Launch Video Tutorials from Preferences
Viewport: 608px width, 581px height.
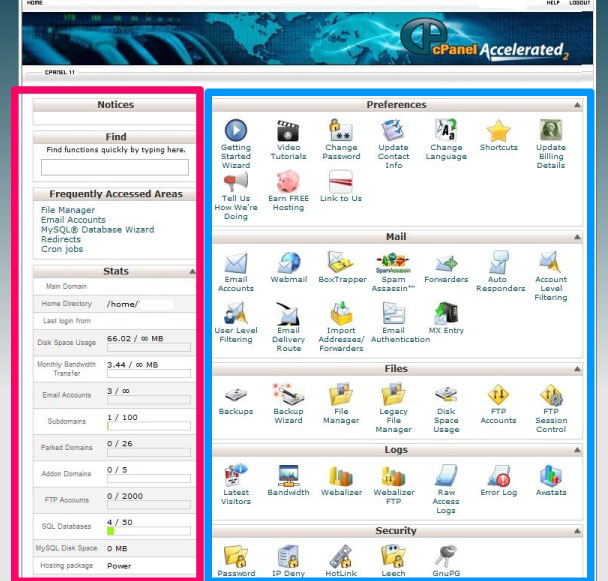coord(288,131)
